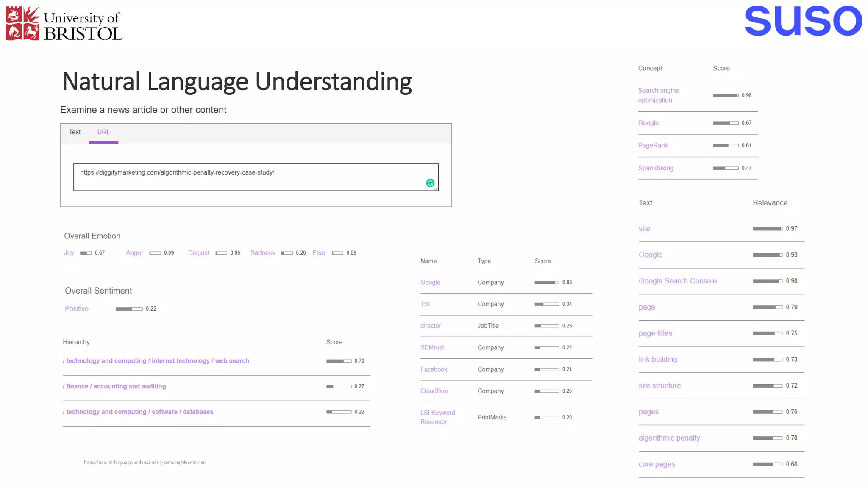Click the 'Overall Emotion' heading
868x488 pixels.
92,236
